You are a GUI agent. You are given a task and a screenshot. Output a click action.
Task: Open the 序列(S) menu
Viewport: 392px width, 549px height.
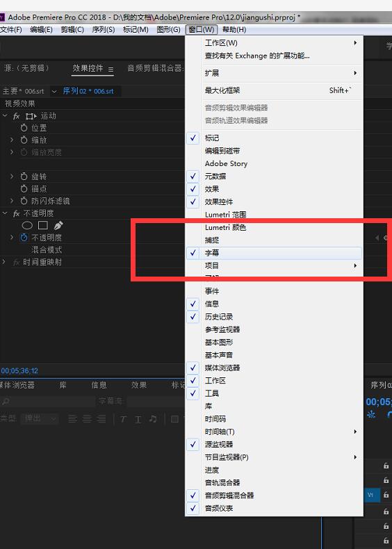coord(104,30)
